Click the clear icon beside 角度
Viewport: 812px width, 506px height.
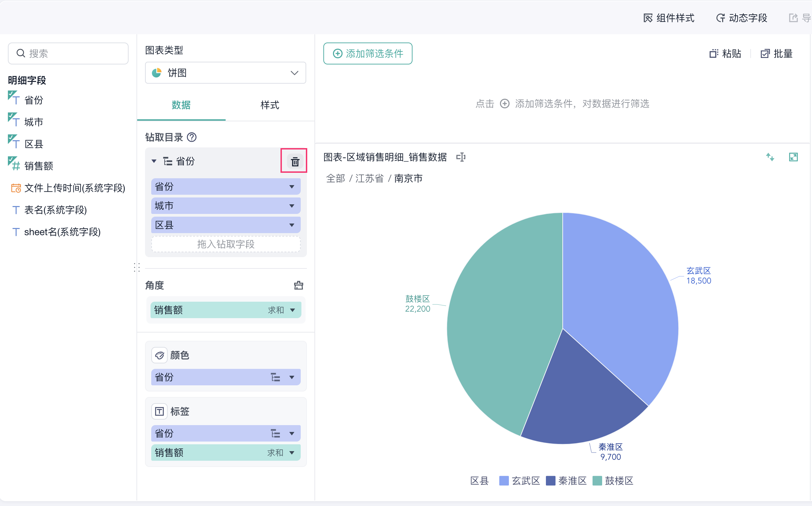[x=298, y=285]
